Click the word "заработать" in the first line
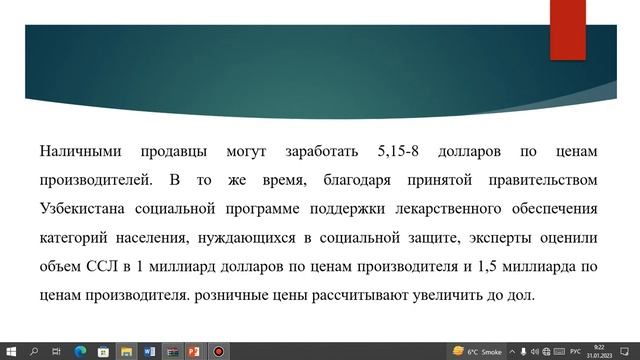This screenshot has width=640, height=360. pos(322,151)
